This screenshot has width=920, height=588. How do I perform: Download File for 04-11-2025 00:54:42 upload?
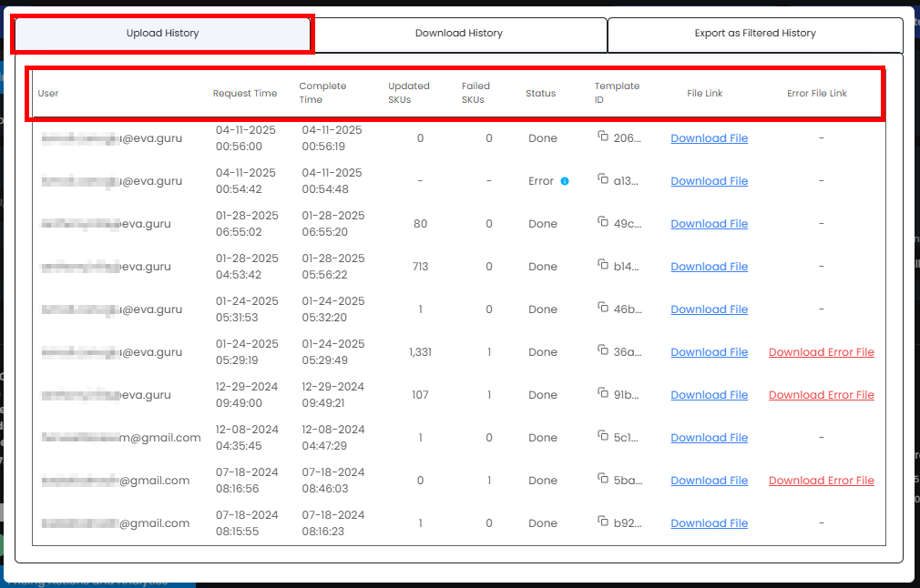point(710,181)
